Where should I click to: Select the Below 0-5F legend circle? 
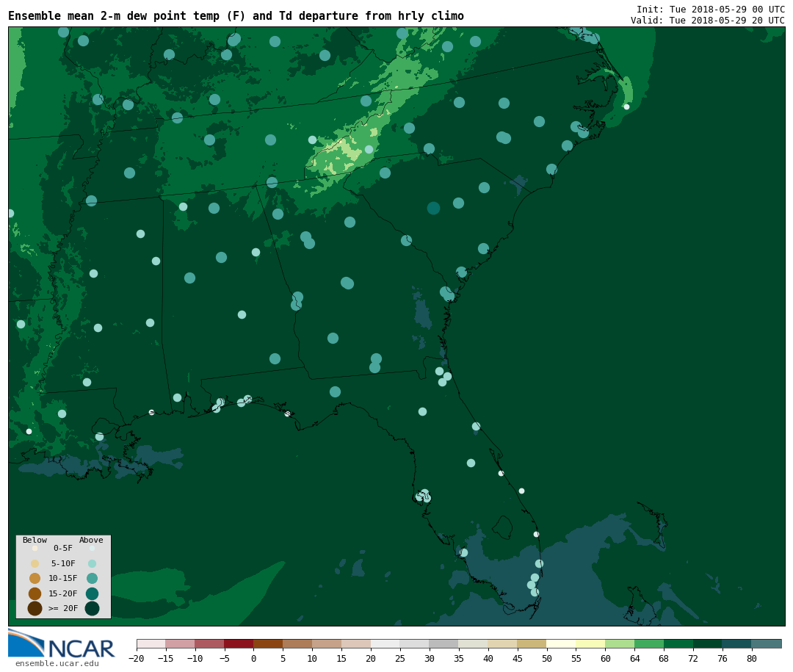point(35,549)
